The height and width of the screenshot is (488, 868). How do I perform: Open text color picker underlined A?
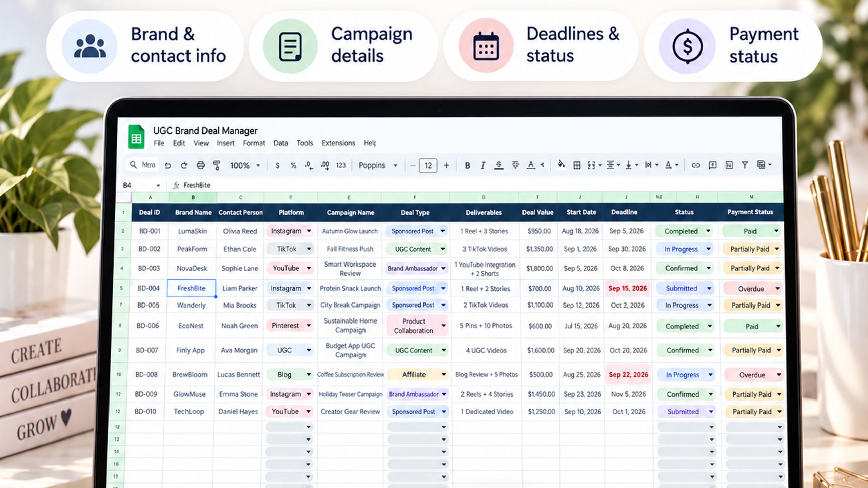coord(531,165)
